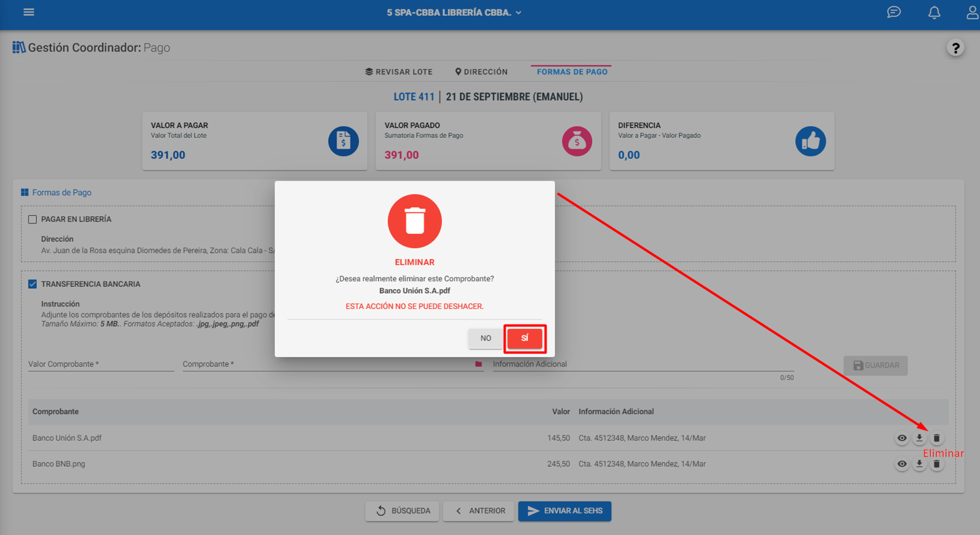Select the FORMAS DE PAGO tab
The image size is (980, 535).
tap(572, 72)
